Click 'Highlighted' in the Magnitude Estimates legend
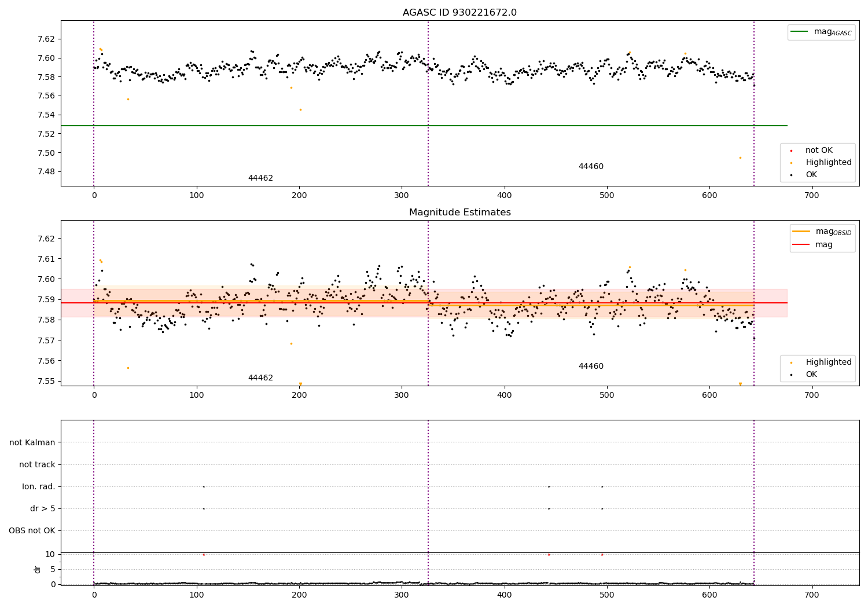The height and width of the screenshot is (608, 868). point(828,362)
